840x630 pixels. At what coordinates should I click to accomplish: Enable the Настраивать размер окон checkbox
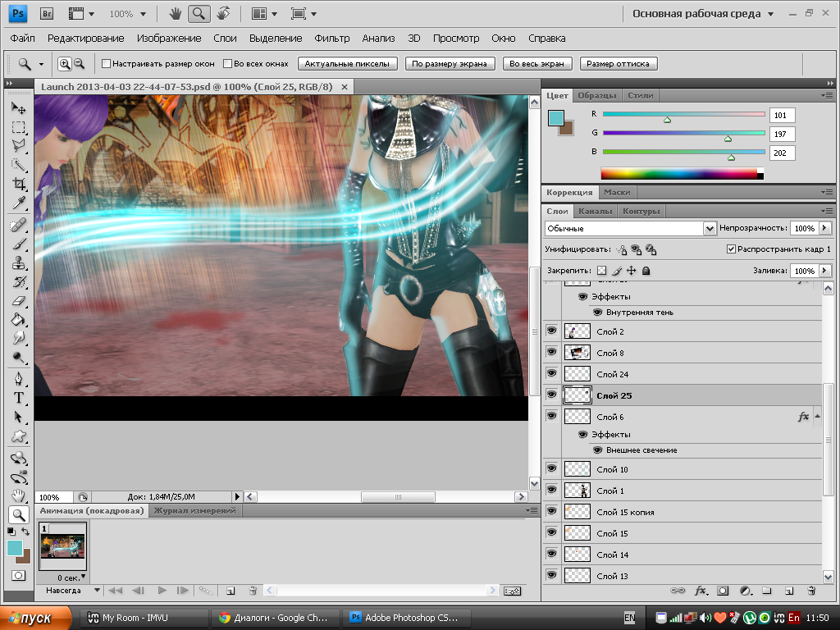click(x=106, y=64)
